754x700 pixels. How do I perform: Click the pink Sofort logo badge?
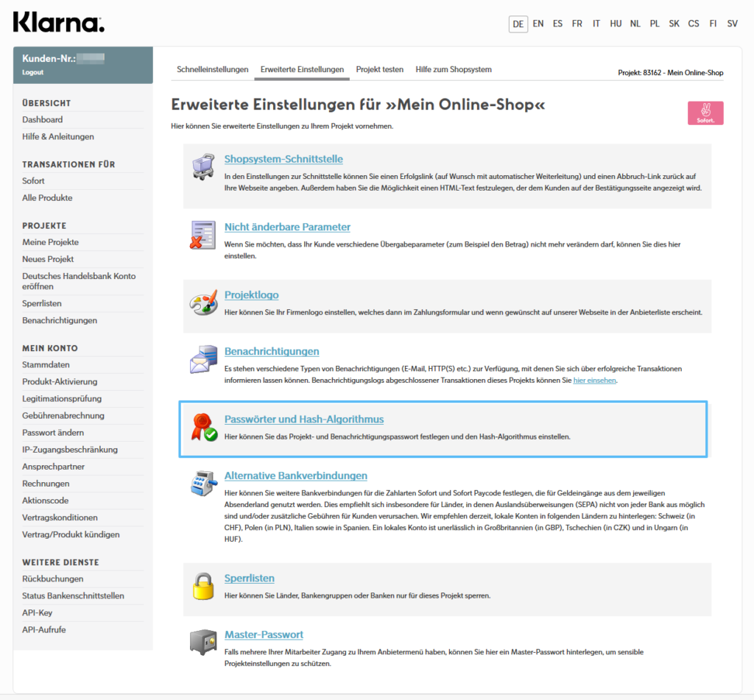point(705,113)
